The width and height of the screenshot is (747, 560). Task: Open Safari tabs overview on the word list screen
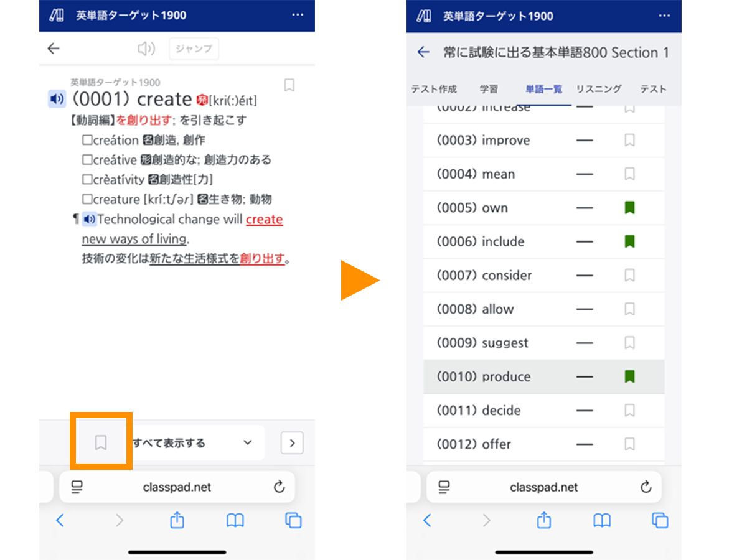tap(660, 520)
